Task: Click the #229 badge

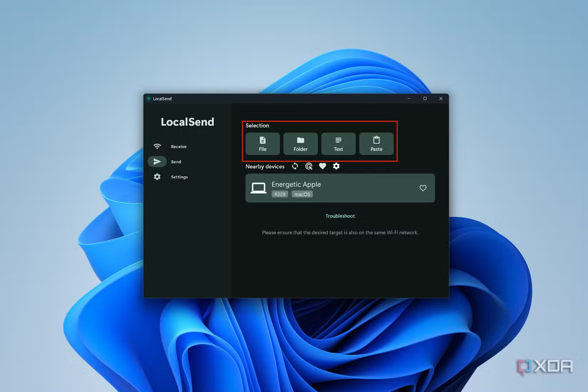Action: point(280,194)
